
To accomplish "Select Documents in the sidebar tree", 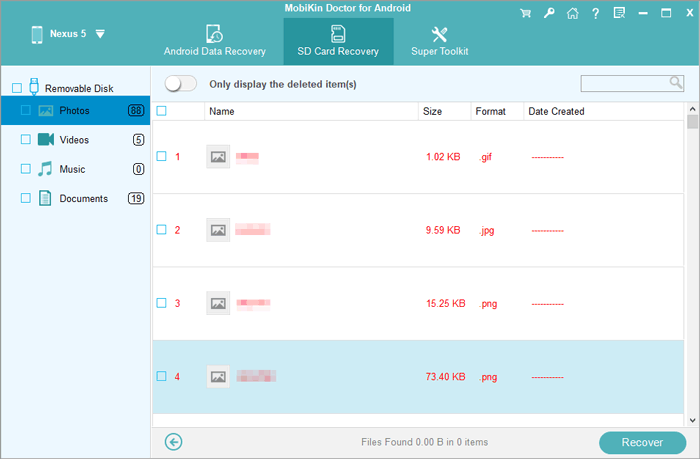I will coord(83,198).
